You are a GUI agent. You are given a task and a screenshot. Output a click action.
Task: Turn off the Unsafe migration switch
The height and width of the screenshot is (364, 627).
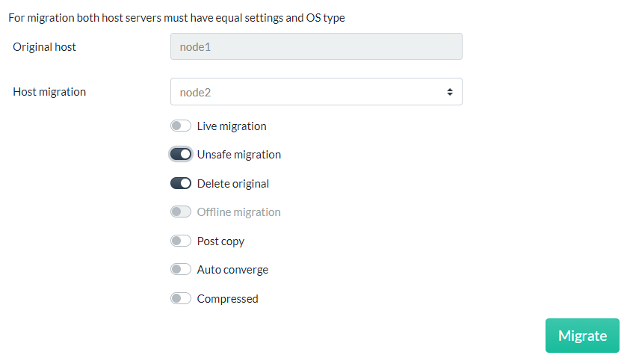(181, 155)
